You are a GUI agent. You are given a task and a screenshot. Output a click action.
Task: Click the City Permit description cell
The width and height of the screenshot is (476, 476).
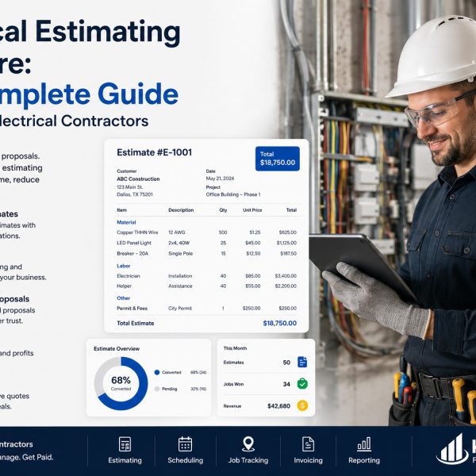[x=180, y=308]
